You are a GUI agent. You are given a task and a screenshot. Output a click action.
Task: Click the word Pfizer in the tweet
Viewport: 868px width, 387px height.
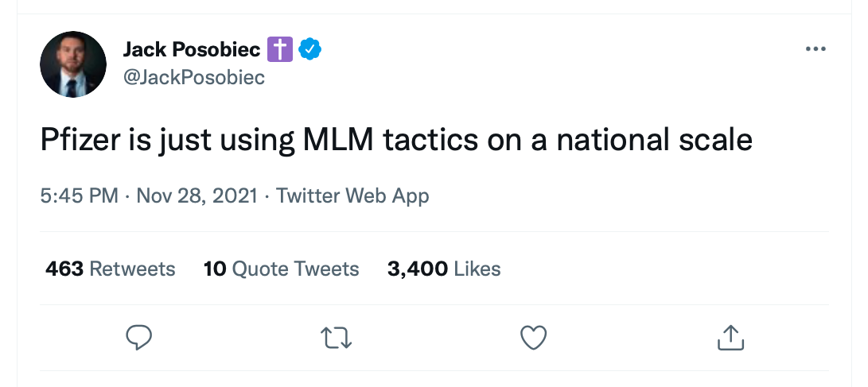[77, 141]
